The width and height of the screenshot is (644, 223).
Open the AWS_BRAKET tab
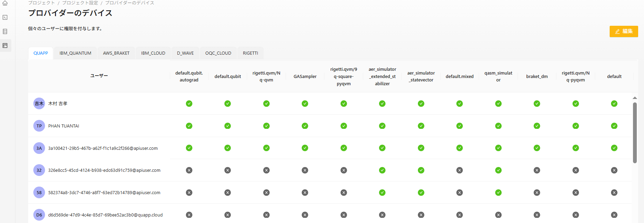[x=116, y=53]
